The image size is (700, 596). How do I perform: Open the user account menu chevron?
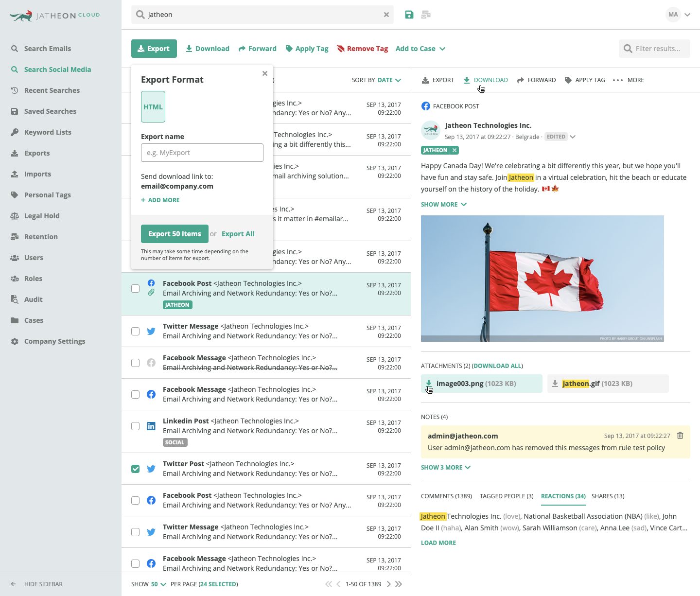(687, 15)
